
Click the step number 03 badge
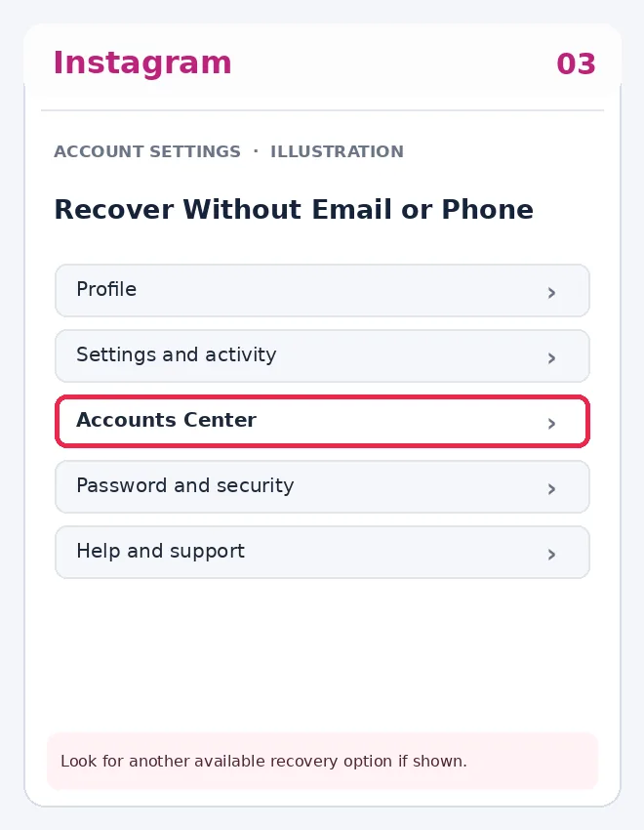576,64
